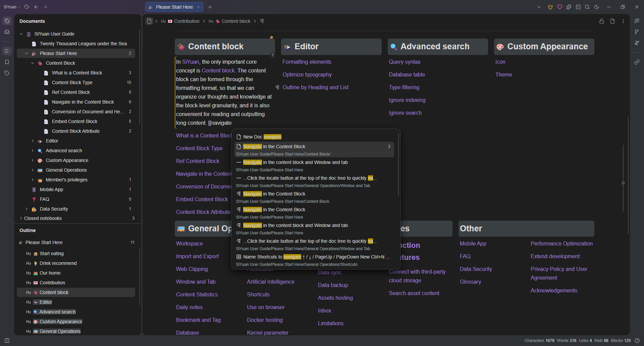Click the Characters 1679 status text
This screenshot has width=644, height=346.
tap(539, 341)
